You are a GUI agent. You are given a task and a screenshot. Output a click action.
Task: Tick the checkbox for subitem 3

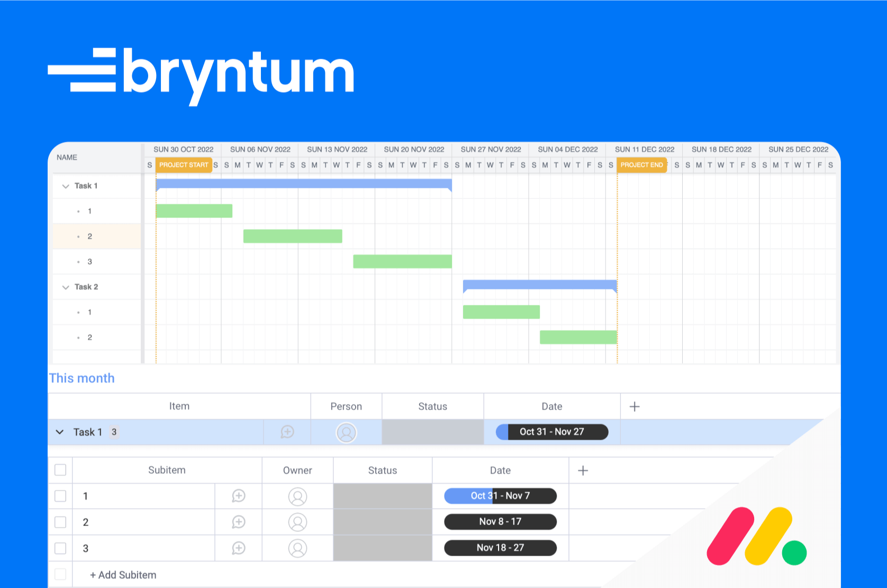point(60,548)
